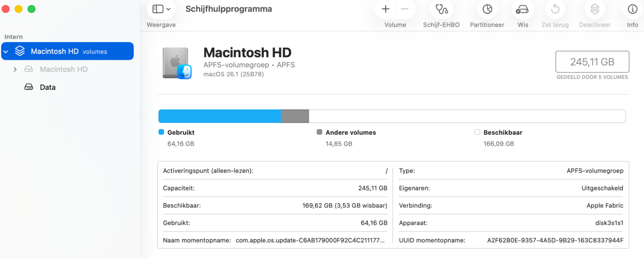
Task: Select the Macintosh HD child volume icon
Action: [29, 69]
